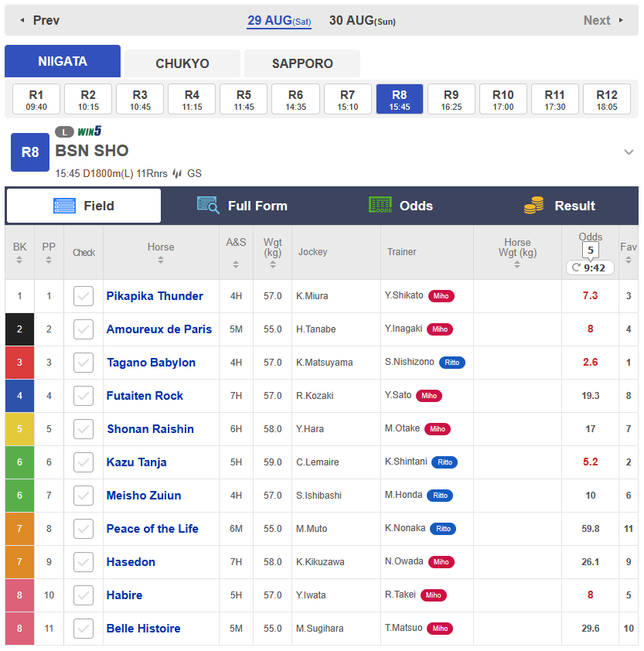
Task: Click Miho badge next to Y.Sato
Action: [429, 396]
